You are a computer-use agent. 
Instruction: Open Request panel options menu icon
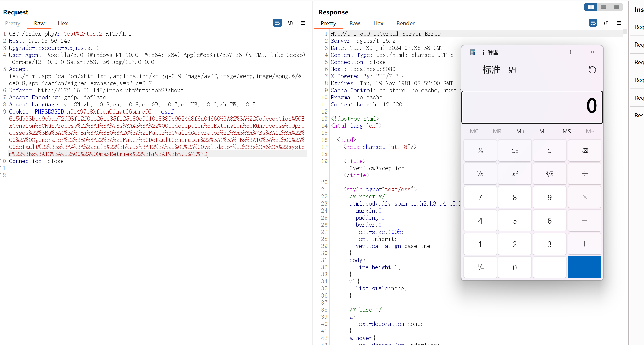303,23
